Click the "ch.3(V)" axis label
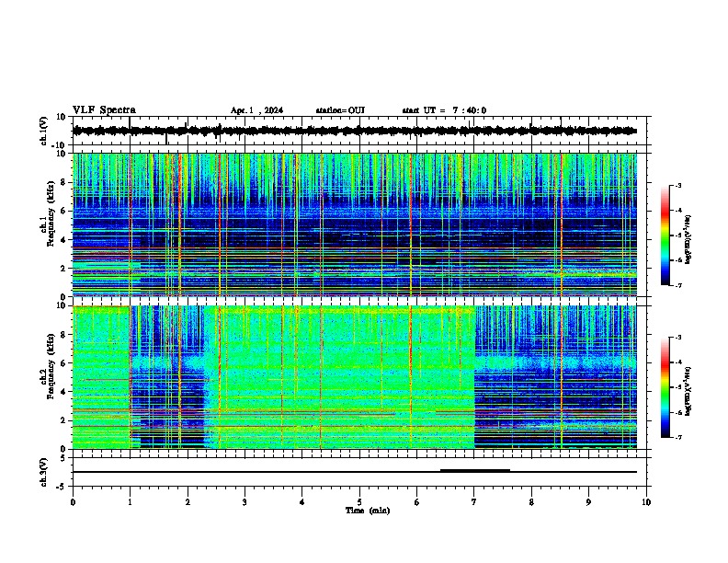This screenshot has width=728, height=563. coord(44,473)
